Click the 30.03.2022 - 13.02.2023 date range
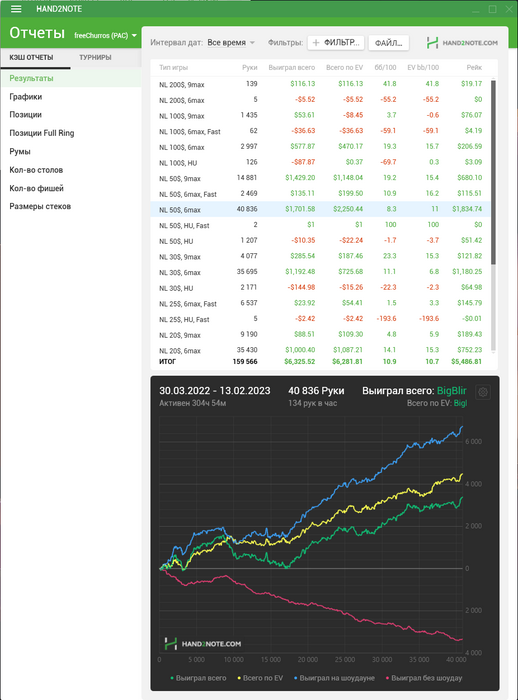The image size is (518, 700). 215,391
